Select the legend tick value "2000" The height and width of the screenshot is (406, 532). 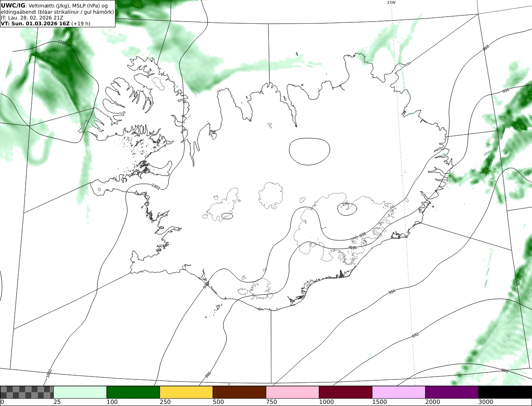tap(433, 402)
